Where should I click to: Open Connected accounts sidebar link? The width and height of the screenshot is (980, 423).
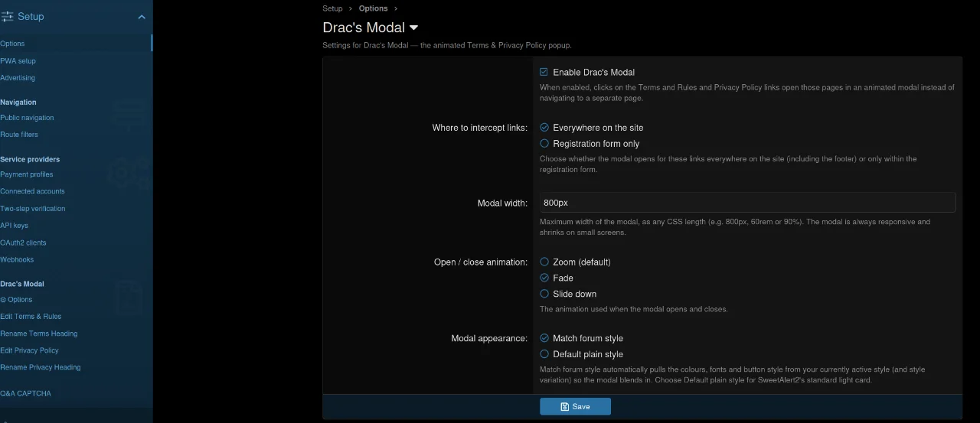click(33, 191)
